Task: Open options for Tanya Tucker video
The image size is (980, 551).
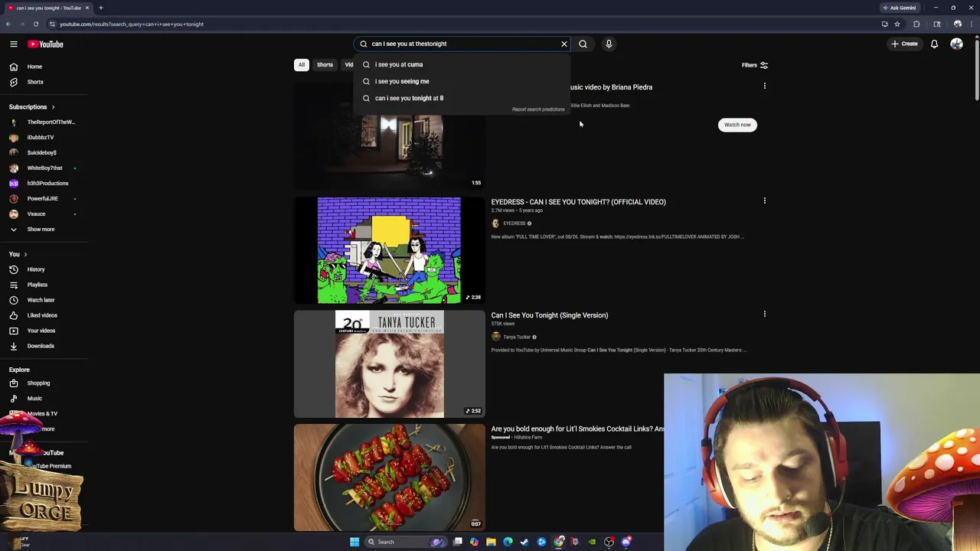Action: (764, 315)
